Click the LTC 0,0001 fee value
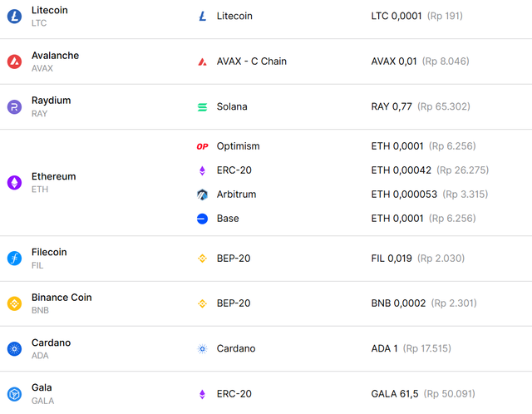 click(397, 16)
